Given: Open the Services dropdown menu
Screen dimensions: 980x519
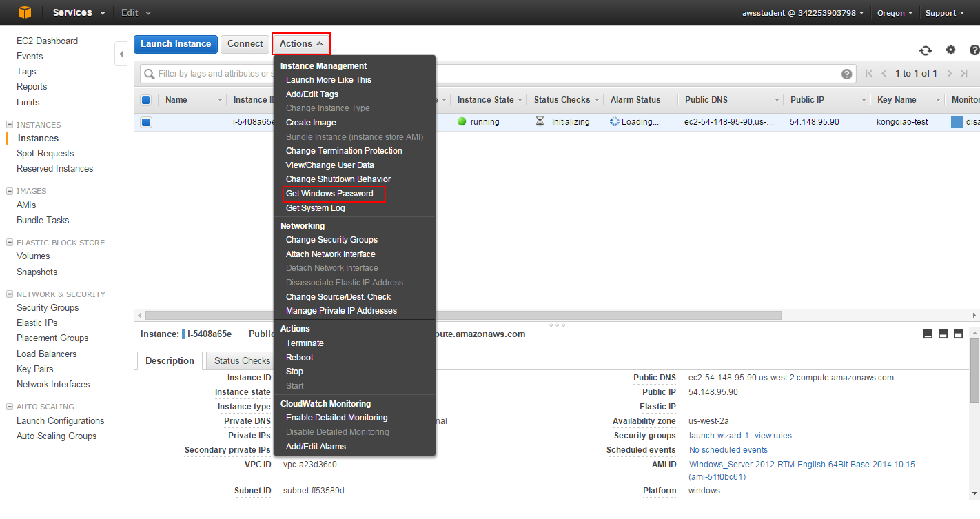Looking at the screenshot, I should (x=79, y=12).
